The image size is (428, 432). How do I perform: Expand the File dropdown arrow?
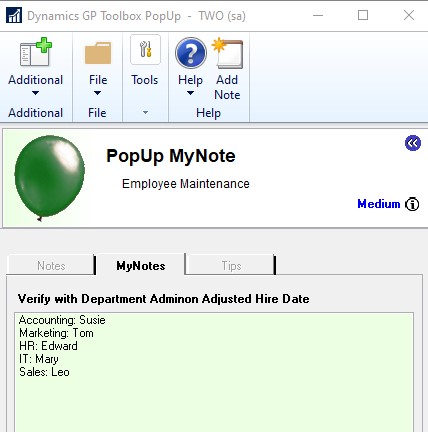(x=97, y=93)
